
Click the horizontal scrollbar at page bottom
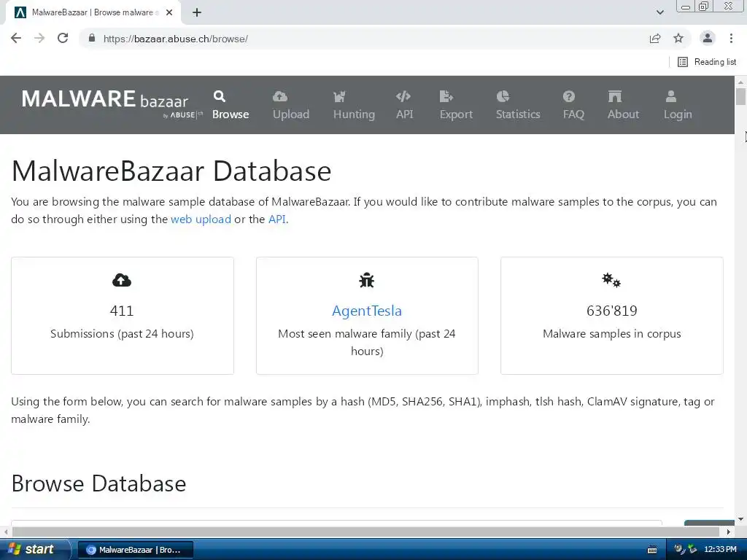[366, 532]
